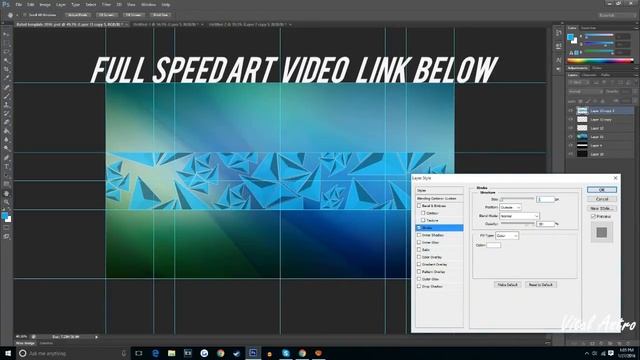Select the History Brush tool
640x360 pixels.
[6, 114]
